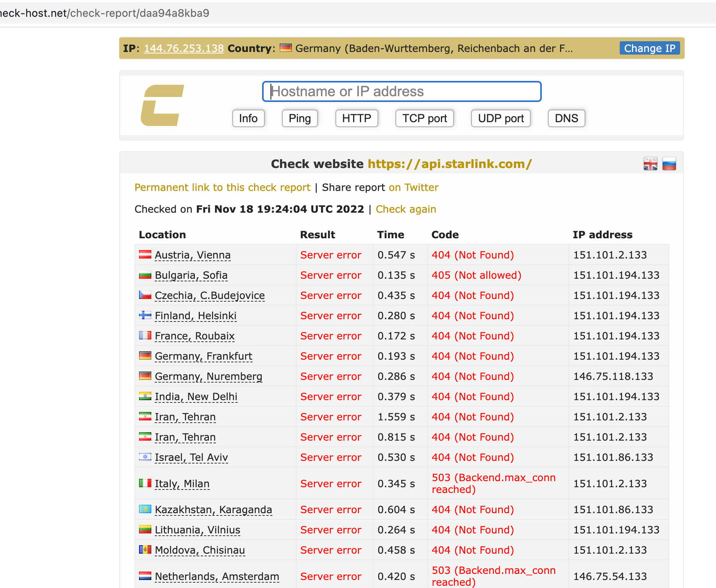
Task: Click the Location column header
Action: 162,235
